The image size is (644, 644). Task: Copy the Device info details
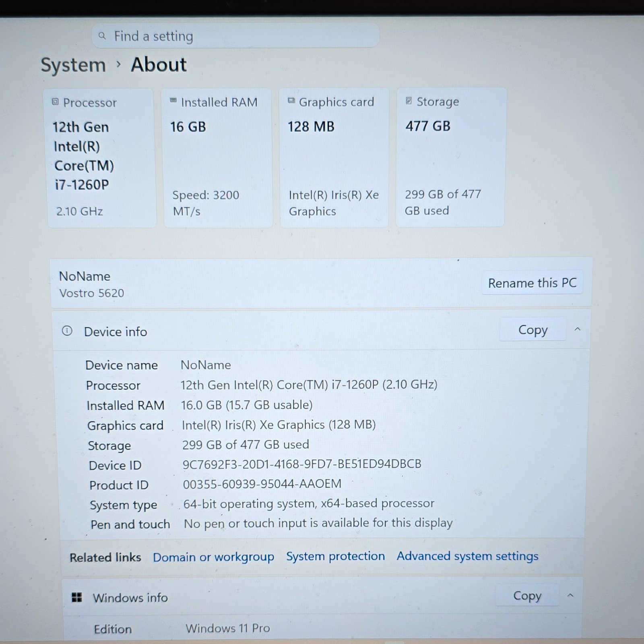coord(533,330)
